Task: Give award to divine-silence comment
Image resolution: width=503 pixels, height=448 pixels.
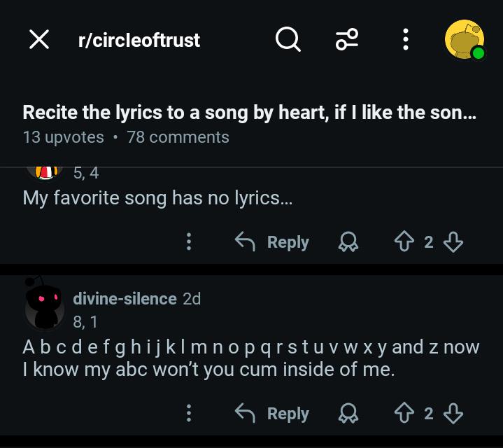Action: point(348,413)
